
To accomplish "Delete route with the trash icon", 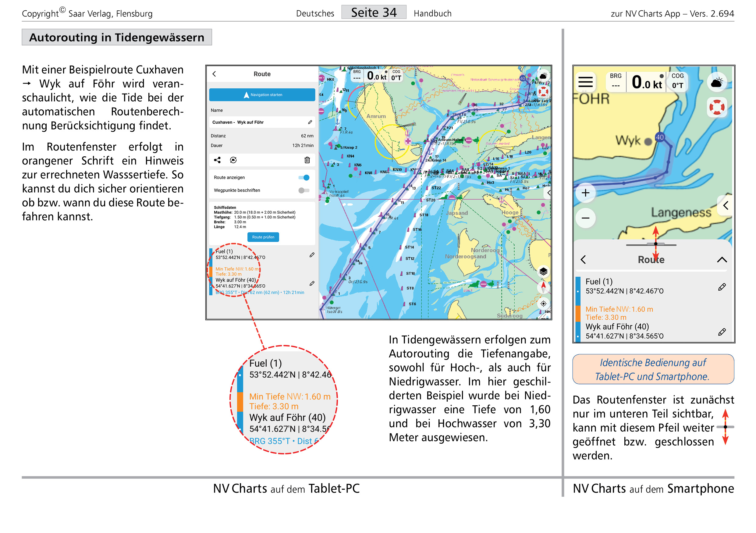I will (x=307, y=160).
